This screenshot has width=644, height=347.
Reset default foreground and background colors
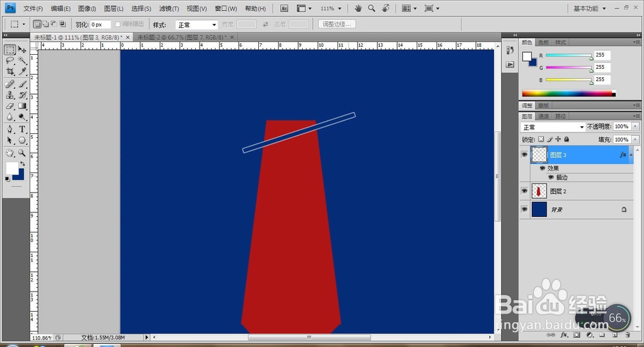pyautogui.click(x=7, y=179)
